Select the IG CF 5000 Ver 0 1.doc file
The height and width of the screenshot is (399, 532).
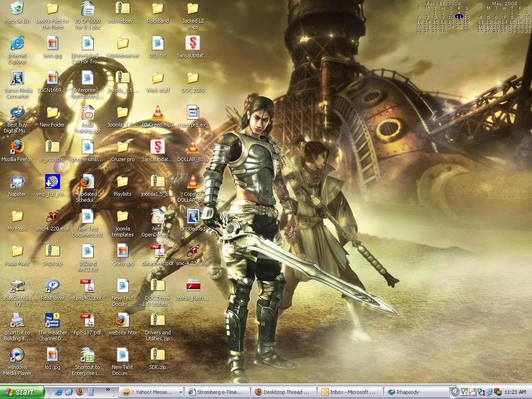pos(87,16)
